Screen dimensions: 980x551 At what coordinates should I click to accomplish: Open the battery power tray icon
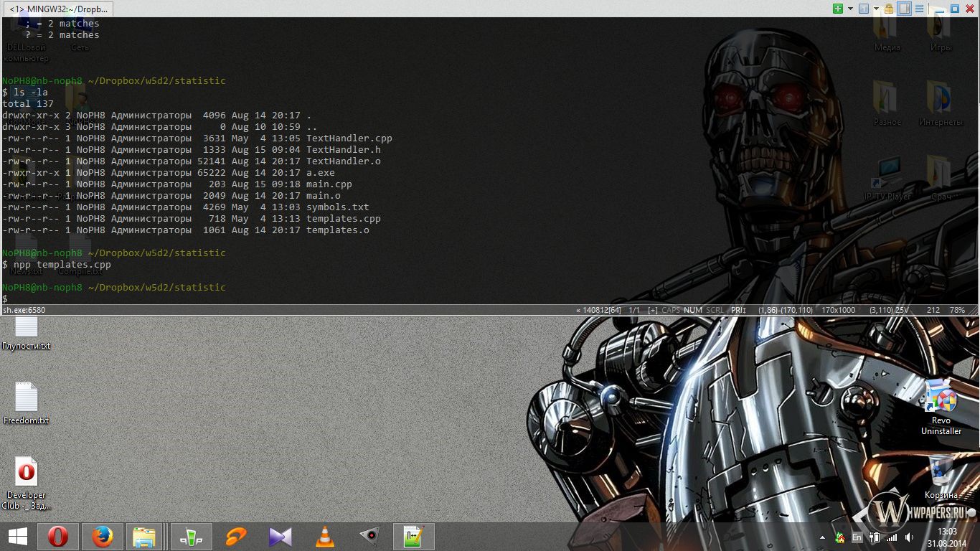[x=875, y=537]
